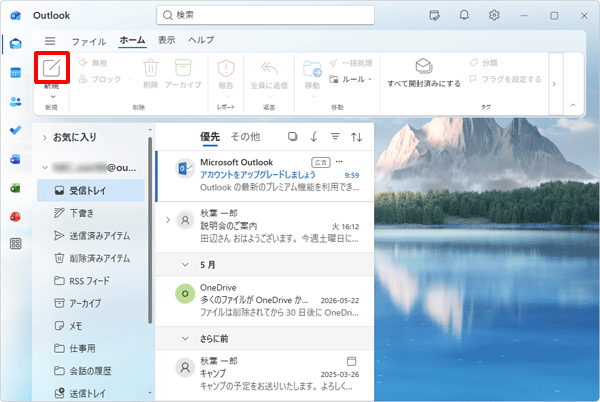Image resolution: width=600 pixels, height=402 pixels.
Task: Expand the ribbon overflow right chevron
Action: point(554,84)
